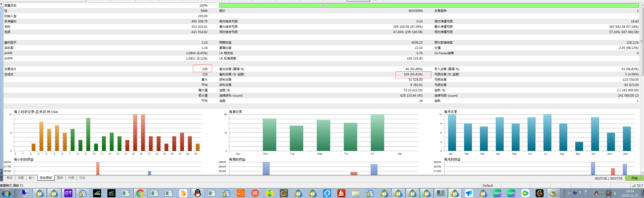Click the keyboard icon in system tray
The image size is (644, 198).
pyautogui.click(x=570, y=193)
